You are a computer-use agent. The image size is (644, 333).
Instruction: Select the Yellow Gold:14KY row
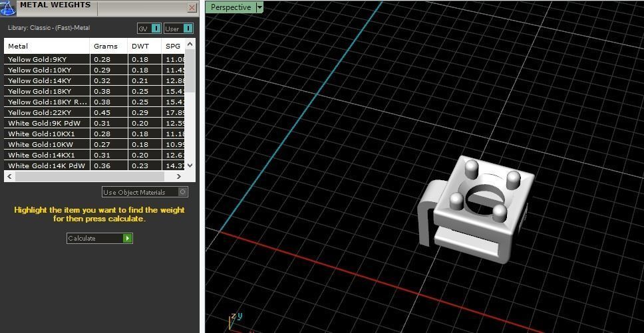pyautogui.click(x=94, y=81)
